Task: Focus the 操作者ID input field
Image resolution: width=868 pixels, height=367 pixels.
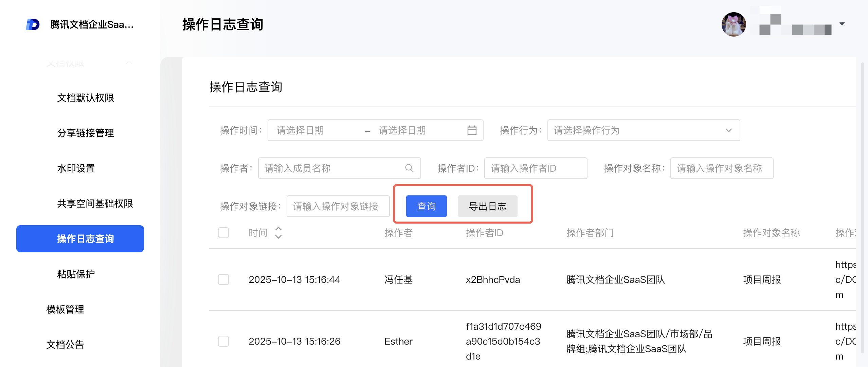Action: coord(535,168)
